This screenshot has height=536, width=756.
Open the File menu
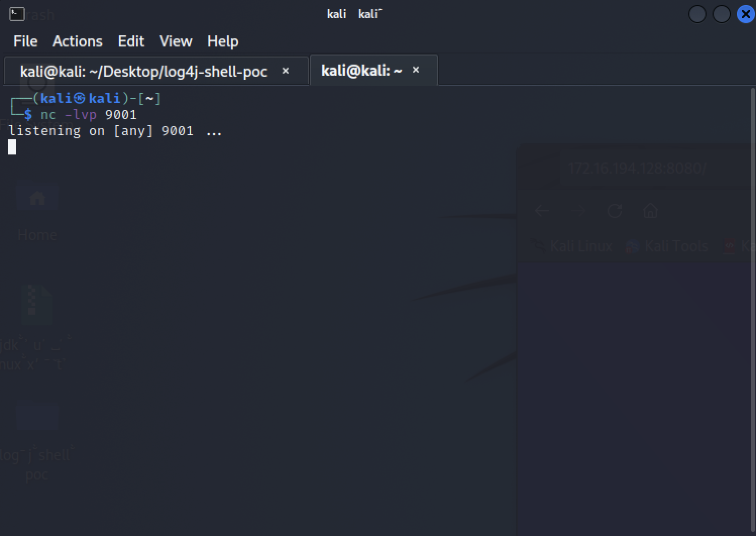click(25, 41)
